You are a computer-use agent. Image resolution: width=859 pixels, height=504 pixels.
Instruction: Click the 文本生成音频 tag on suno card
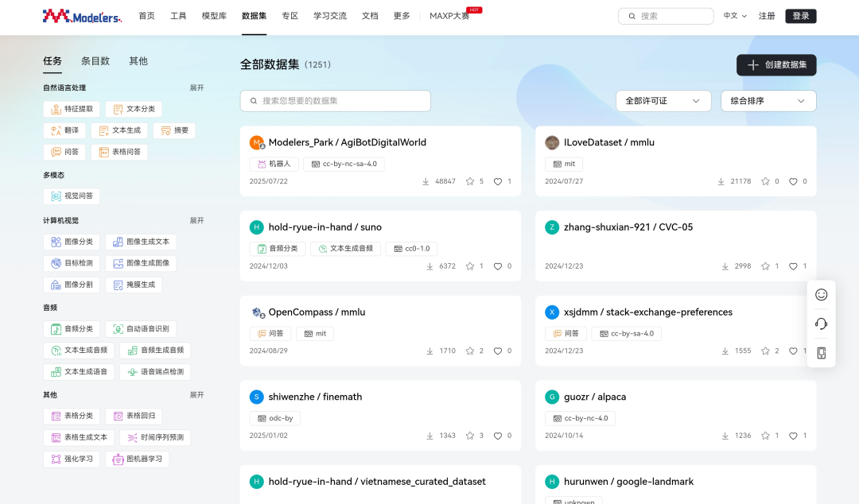346,249
